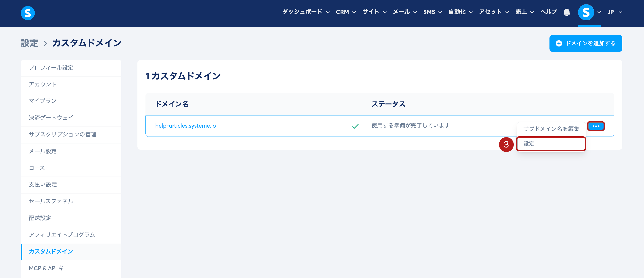The width and height of the screenshot is (644, 278).
Task: Open コース in the sidebar
Action: [71, 168]
